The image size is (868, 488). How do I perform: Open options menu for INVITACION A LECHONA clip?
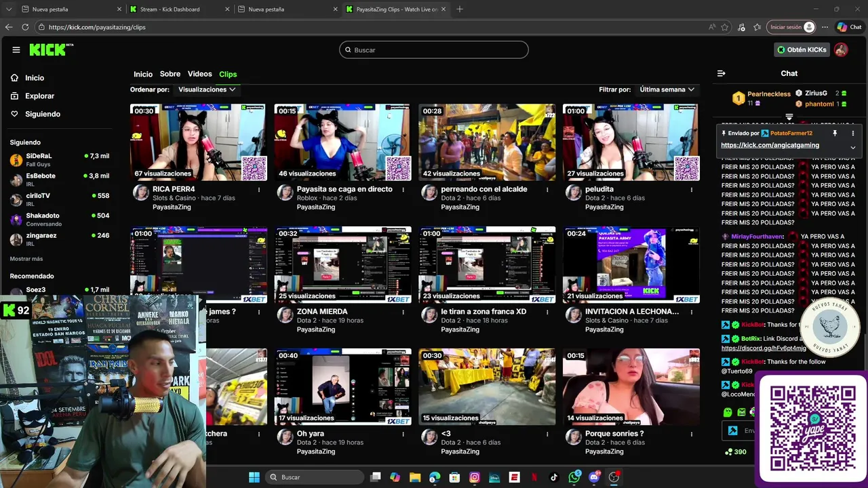pyautogui.click(x=692, y=312)
